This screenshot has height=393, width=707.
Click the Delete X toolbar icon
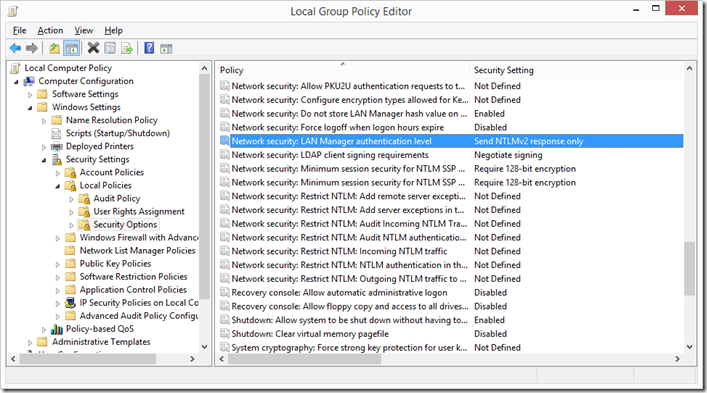point(93,48)
